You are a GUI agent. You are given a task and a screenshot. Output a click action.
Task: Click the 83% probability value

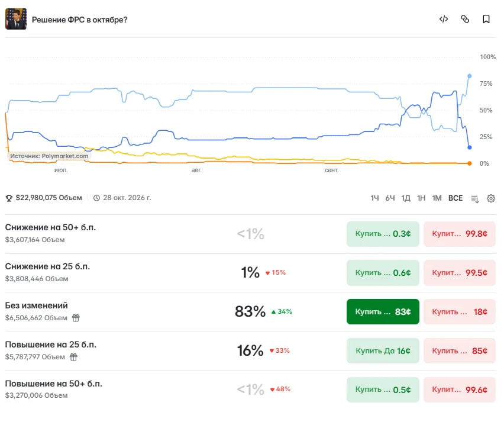(x=250, y=311)
